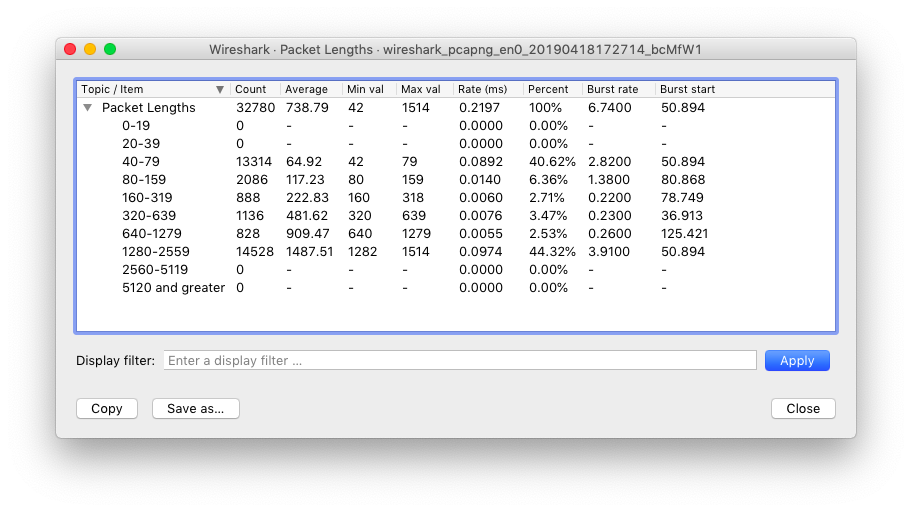
Task: Click total count value 32780
Action: (x=255, y=108)
